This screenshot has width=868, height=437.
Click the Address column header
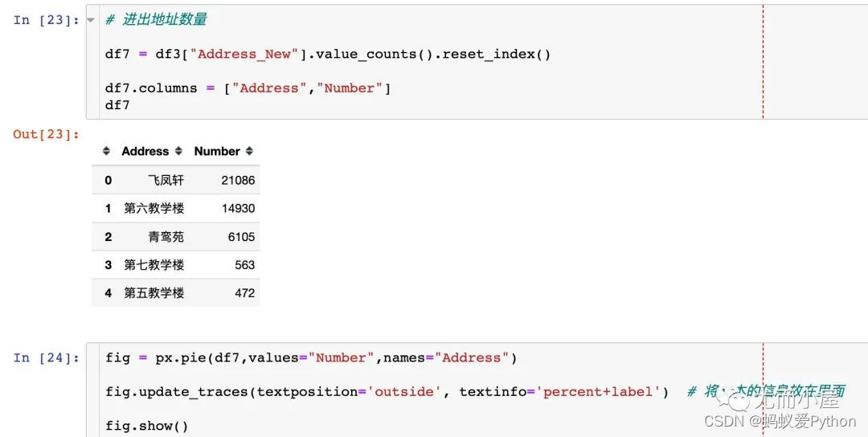click(x=145, y=151)
